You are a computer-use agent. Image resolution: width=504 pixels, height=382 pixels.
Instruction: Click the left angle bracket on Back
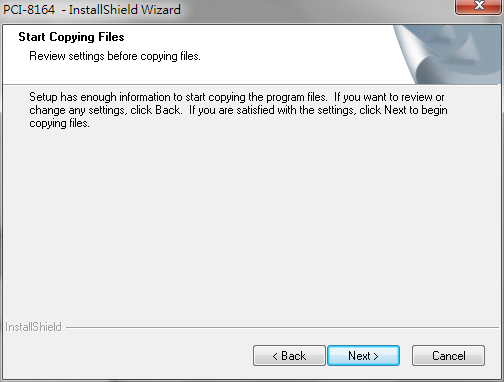275,356
